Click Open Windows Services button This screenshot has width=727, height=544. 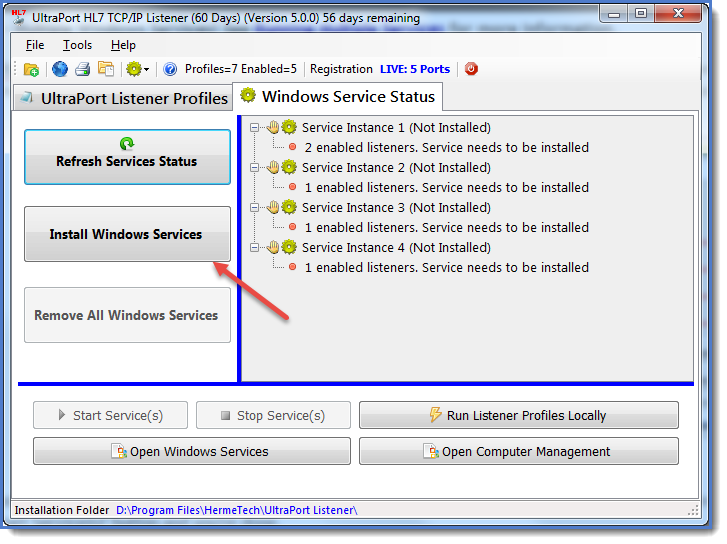[192, 451]
